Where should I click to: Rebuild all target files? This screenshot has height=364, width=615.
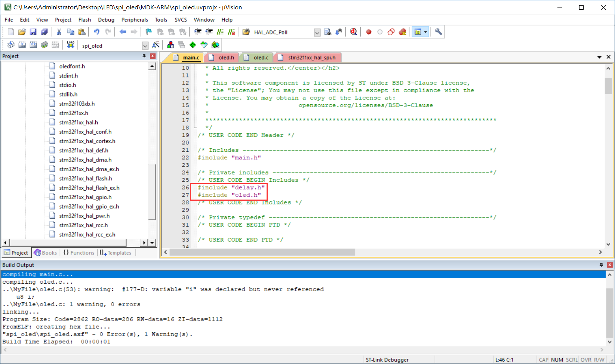coord(33,45)
